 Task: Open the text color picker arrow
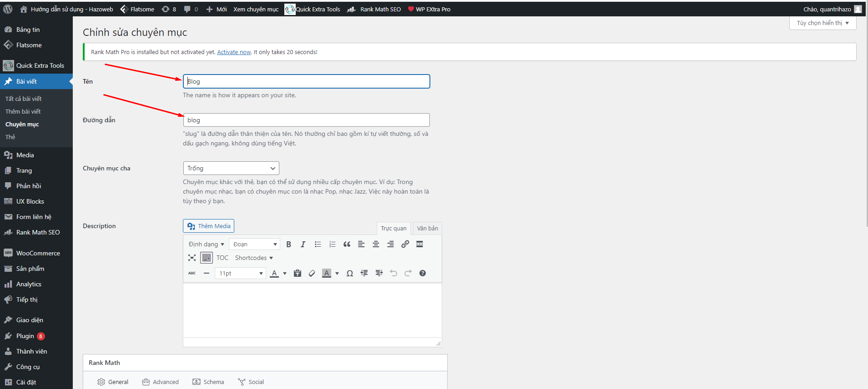[285, 274]
